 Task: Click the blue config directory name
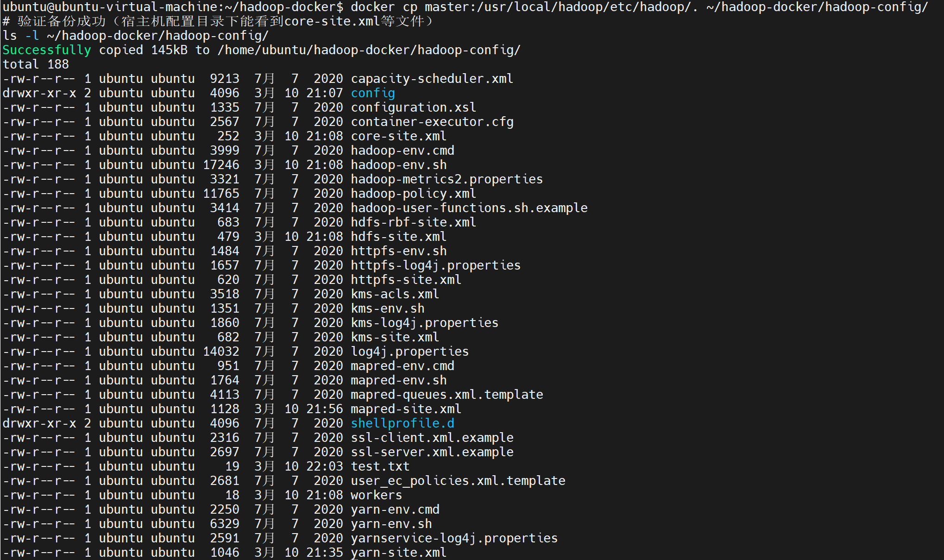[372, 93]
